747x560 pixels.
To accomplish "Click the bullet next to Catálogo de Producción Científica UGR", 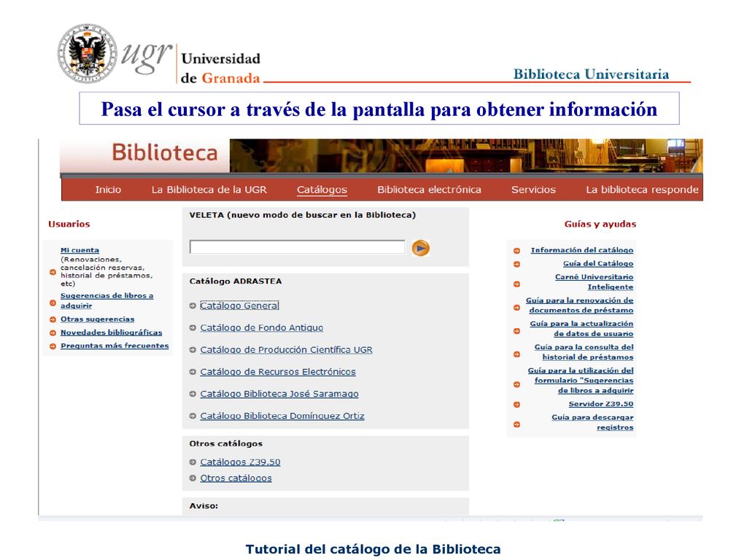I will (x=193, y=350).
